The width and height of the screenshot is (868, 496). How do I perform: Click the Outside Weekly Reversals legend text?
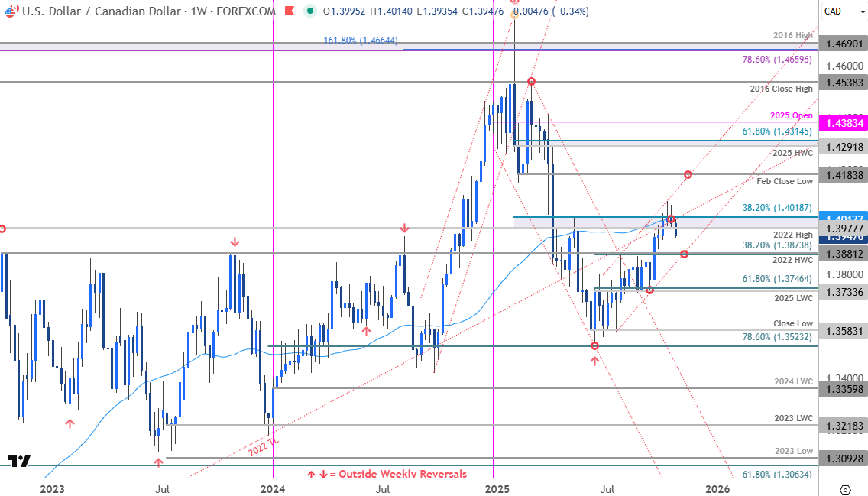(x=403, y=474)
